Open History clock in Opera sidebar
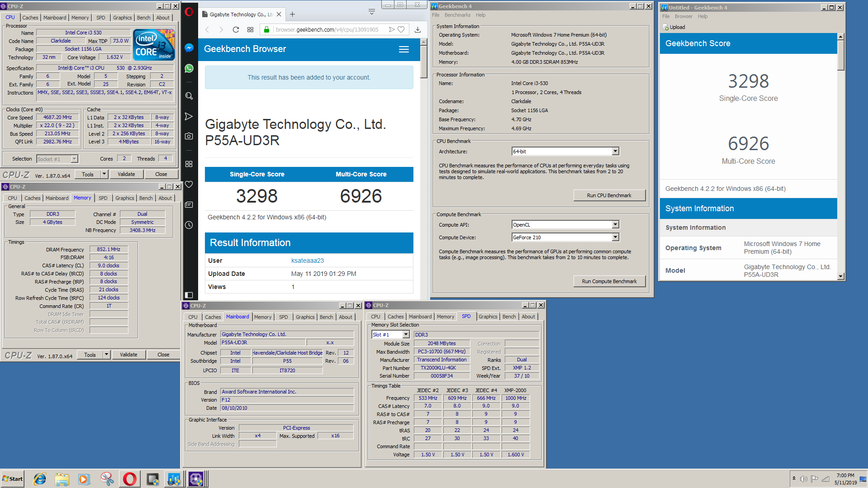This screenshot has height=488, width=868. (189, 225)
